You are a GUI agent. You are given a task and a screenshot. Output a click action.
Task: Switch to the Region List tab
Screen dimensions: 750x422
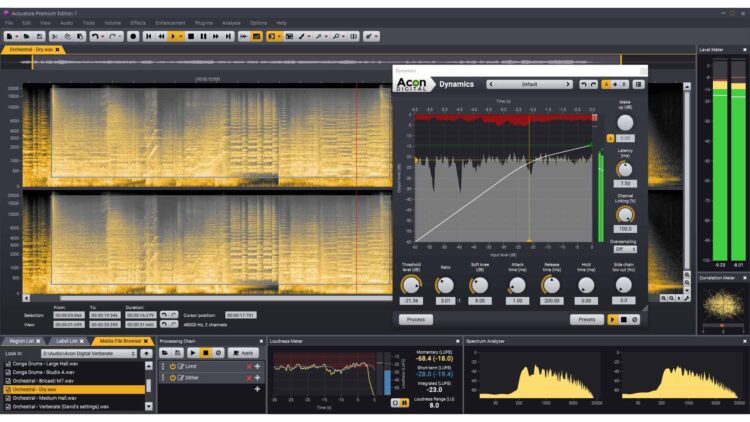[22, 341]
